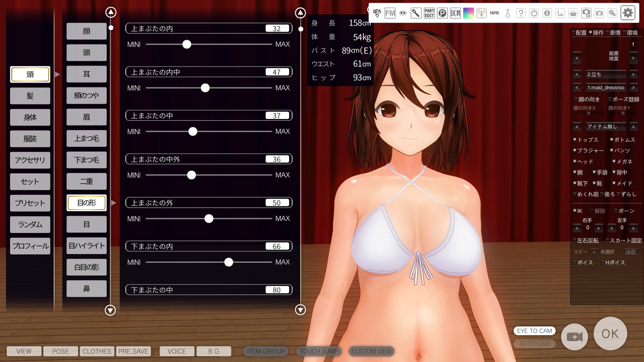Toggle the IK checkbox
The image size is (644, 362).
(575, 211)
